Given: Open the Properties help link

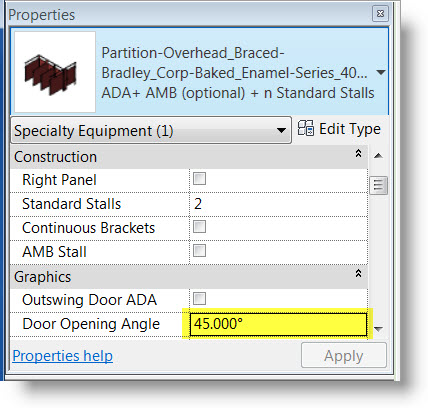Looking at the screenshot, I should 63,356.
